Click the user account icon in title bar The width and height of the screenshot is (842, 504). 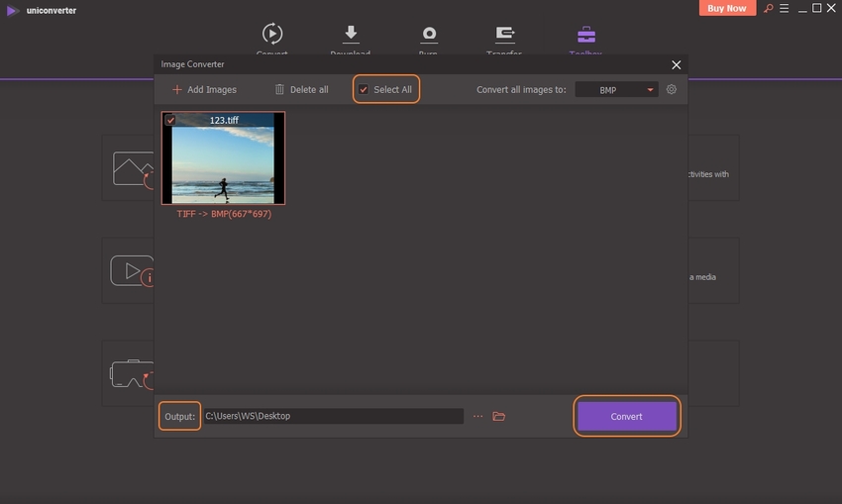click(x=767, y=9)
